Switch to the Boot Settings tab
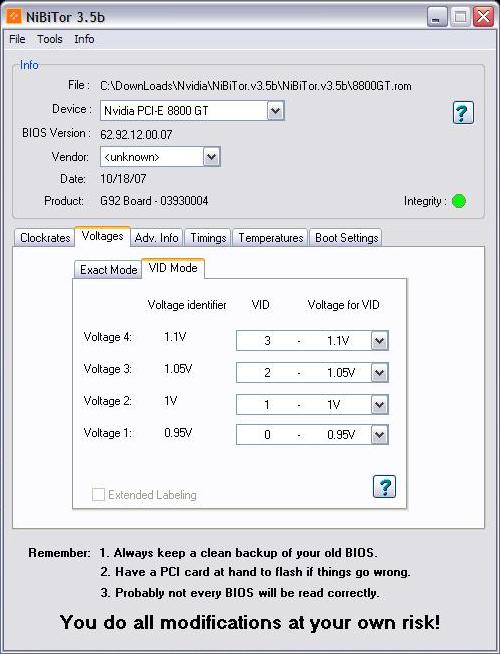The image size is (500, 654). 346,238
